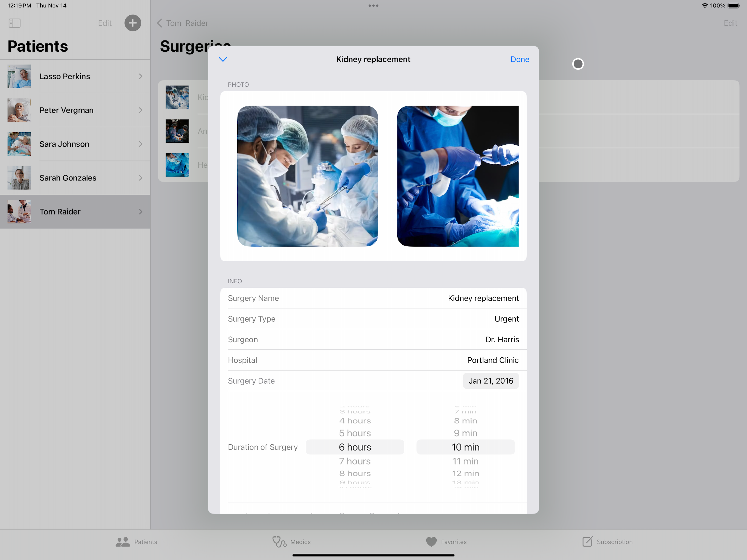Open the Jan 21, 2016 date picker
The width and height of the screenshot is (747, 560).
[x=491, y=381]
